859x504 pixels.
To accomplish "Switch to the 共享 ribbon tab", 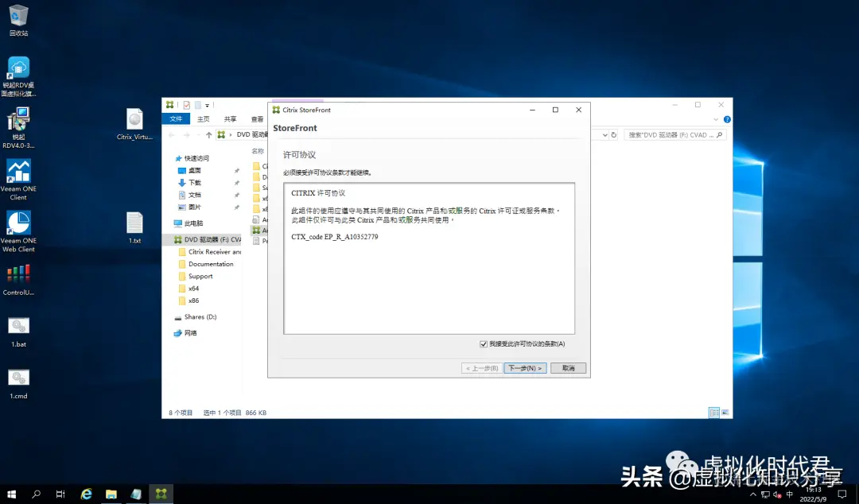I will [x=229, y=118].
